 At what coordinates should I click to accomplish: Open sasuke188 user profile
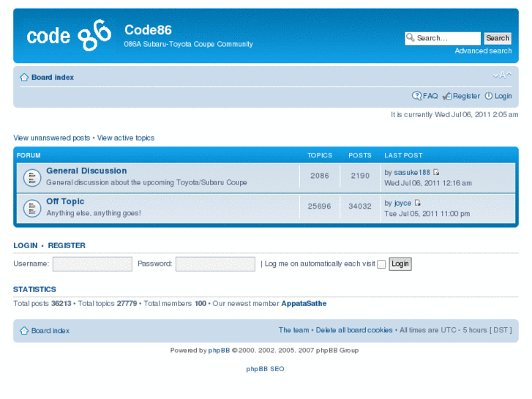click(412, 173)
